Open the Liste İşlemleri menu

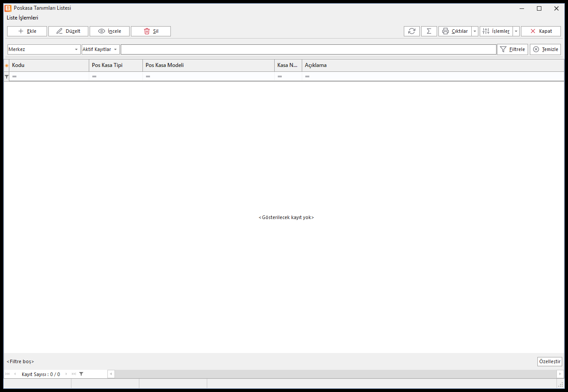[x=23, y=18]
